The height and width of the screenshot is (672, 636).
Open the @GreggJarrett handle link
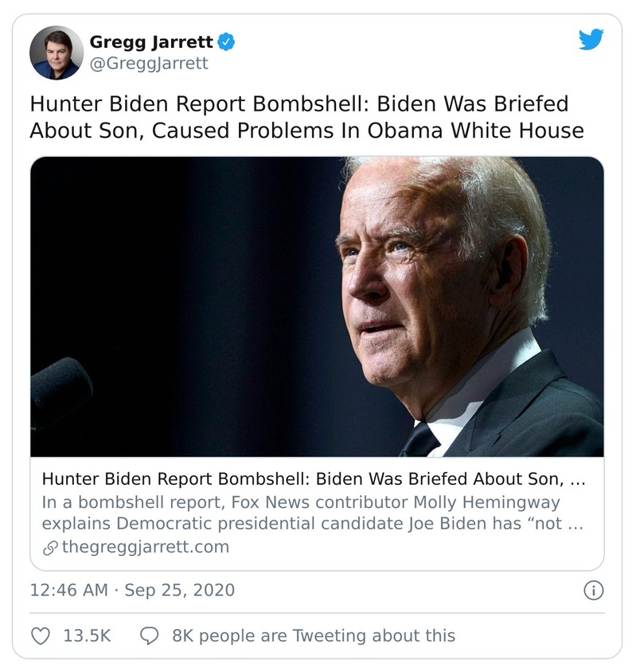[149, 64]
